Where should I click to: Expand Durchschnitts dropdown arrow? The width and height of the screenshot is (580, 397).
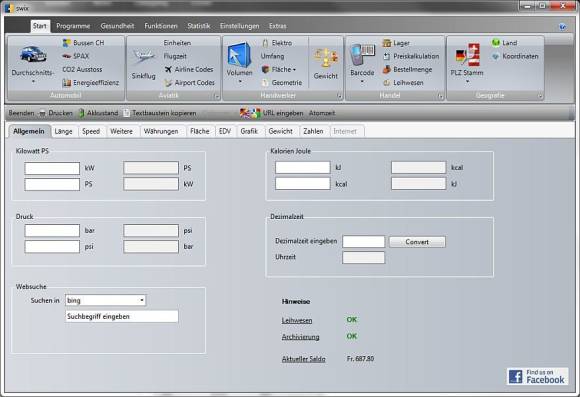[33, 81]
